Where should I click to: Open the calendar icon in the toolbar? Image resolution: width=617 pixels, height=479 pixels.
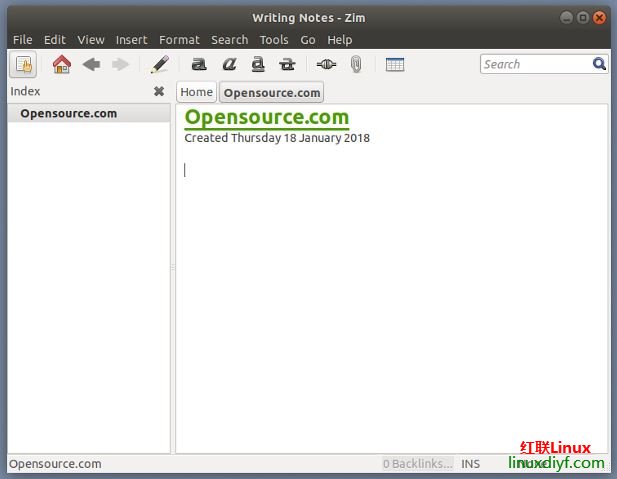(x=395, y=65)
